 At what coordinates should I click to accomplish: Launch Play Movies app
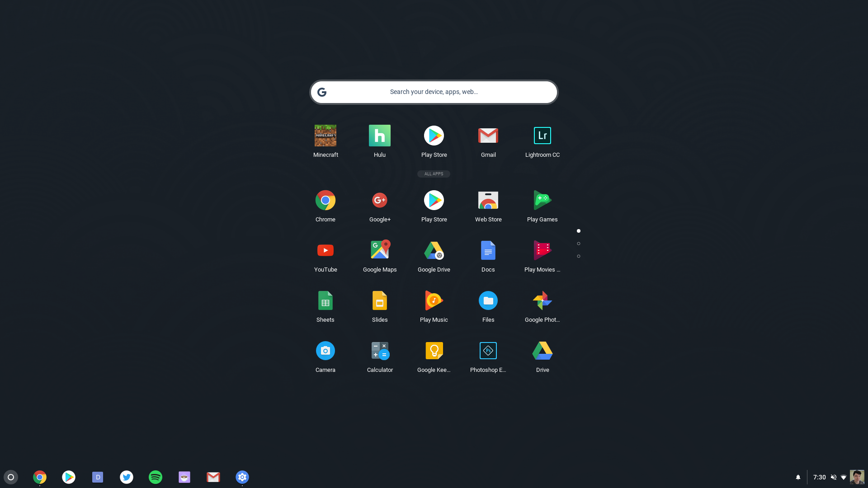click(542, 250)
